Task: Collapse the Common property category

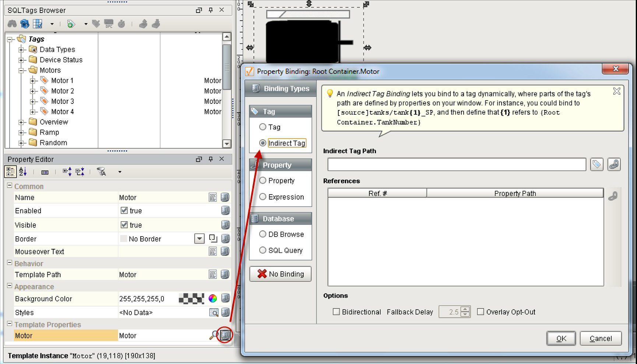Action: pyautogui.click(x=10, y=186)
